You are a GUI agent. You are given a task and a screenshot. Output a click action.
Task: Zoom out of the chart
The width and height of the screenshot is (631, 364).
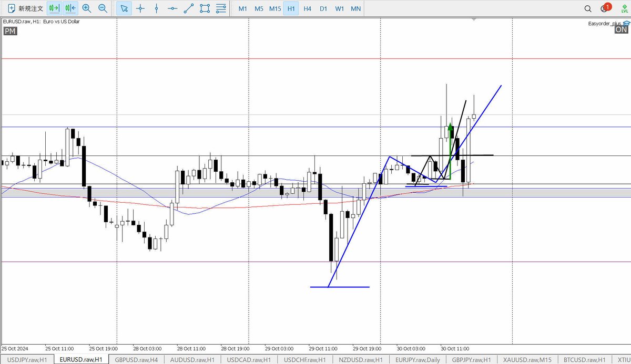pos(103,8)
